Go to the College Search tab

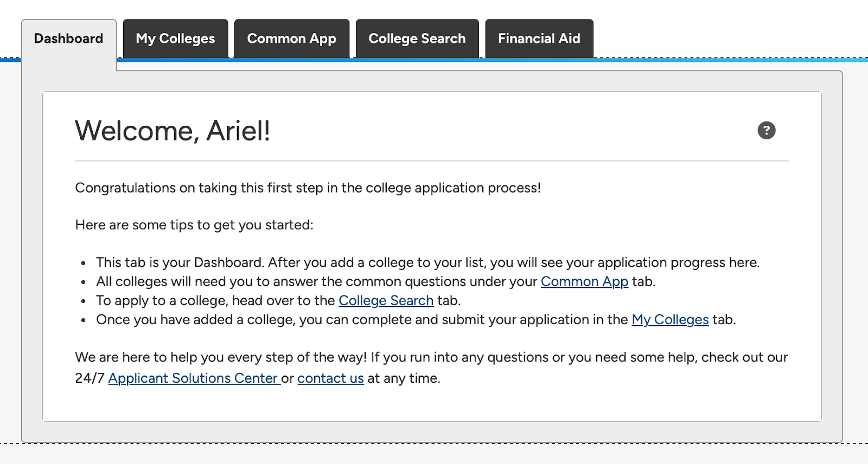coord(417,38)
